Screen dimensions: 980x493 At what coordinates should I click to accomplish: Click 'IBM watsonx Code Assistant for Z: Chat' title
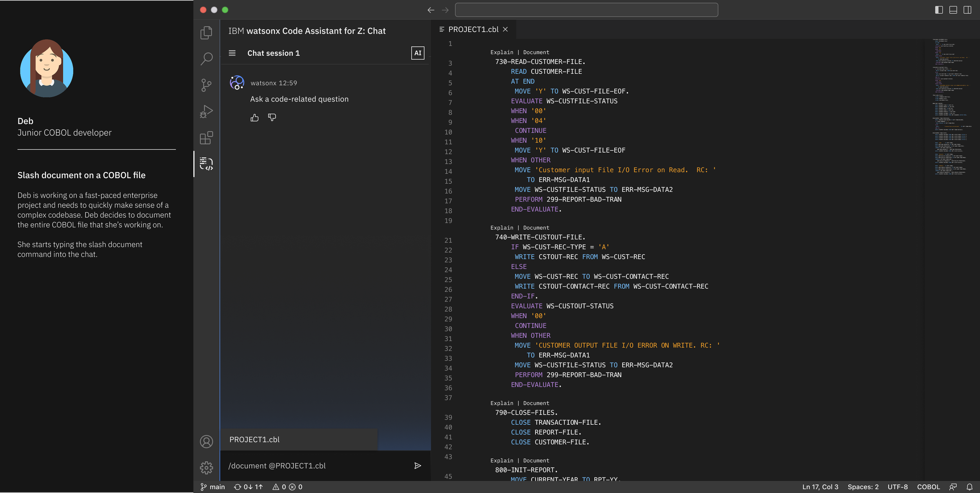[307, 31]
